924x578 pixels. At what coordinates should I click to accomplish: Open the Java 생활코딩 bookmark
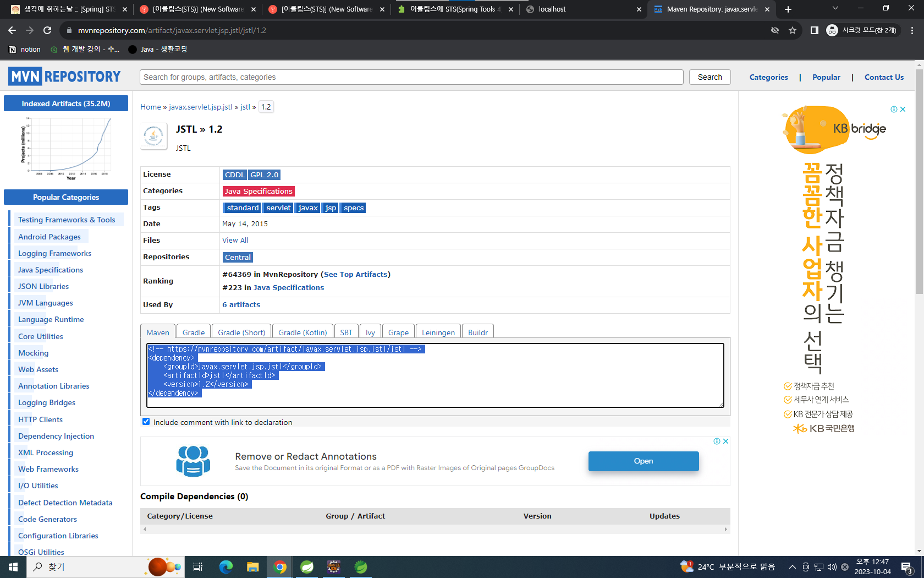(x=158, y=50)
